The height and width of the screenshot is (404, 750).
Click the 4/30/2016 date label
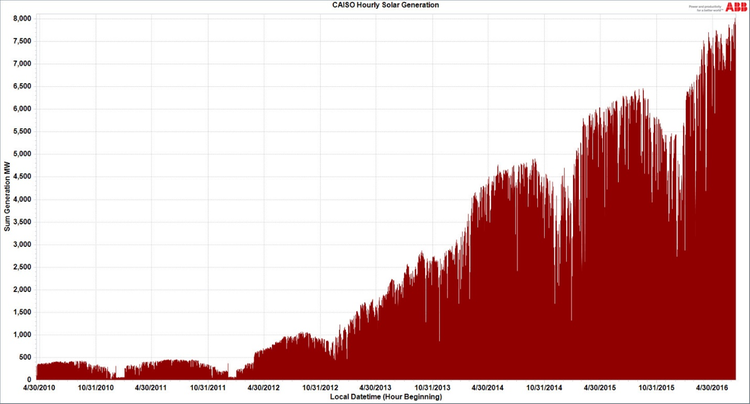pos(712,388)
